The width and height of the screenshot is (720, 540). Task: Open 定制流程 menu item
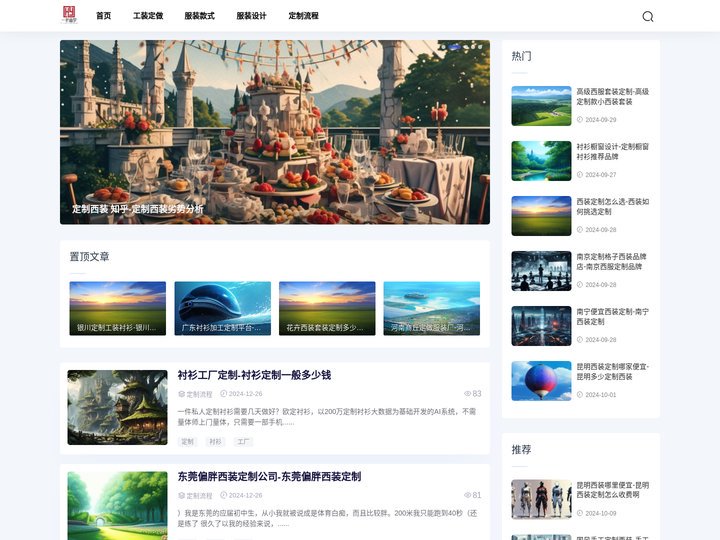[303, 16]
